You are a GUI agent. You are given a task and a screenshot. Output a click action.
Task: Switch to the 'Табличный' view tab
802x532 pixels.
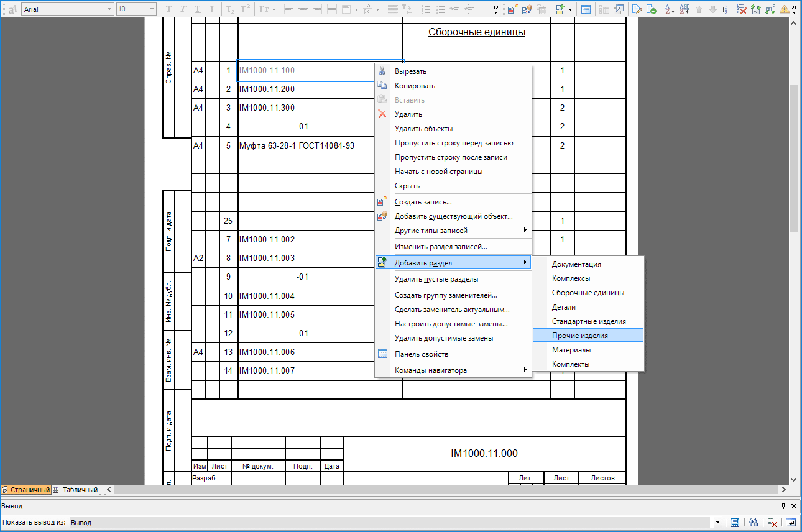click(x=75, y=490)
